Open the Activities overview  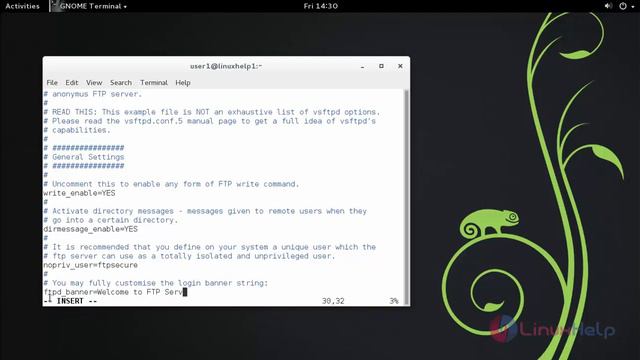[x=22, y=6]
